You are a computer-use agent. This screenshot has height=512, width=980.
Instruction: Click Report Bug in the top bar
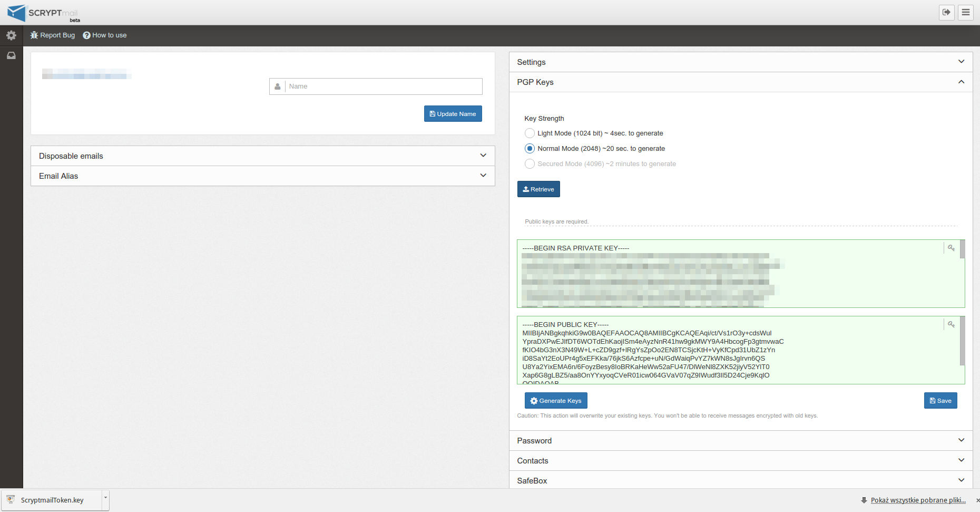tap(53, 35)
